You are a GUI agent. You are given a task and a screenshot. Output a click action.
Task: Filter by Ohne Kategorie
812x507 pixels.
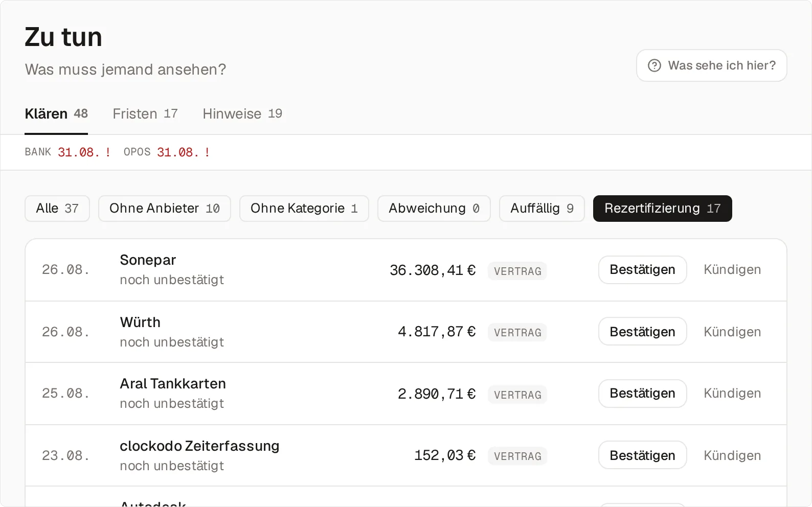point(304,209)
